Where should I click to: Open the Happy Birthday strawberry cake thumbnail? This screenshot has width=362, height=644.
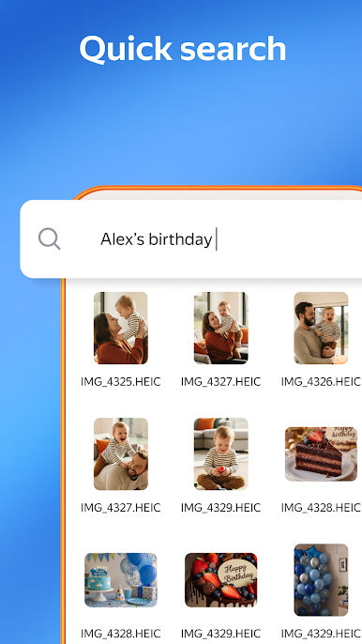tap(220, 580)
